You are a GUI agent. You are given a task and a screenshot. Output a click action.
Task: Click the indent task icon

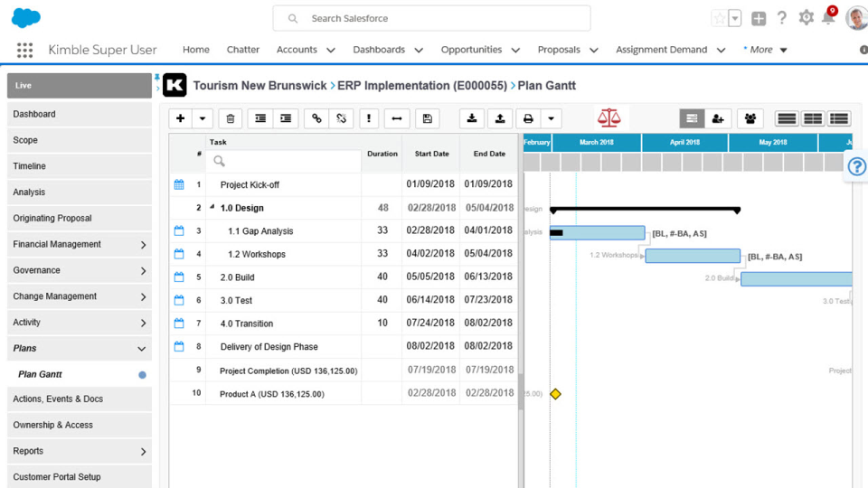click(x=286, y=118)
